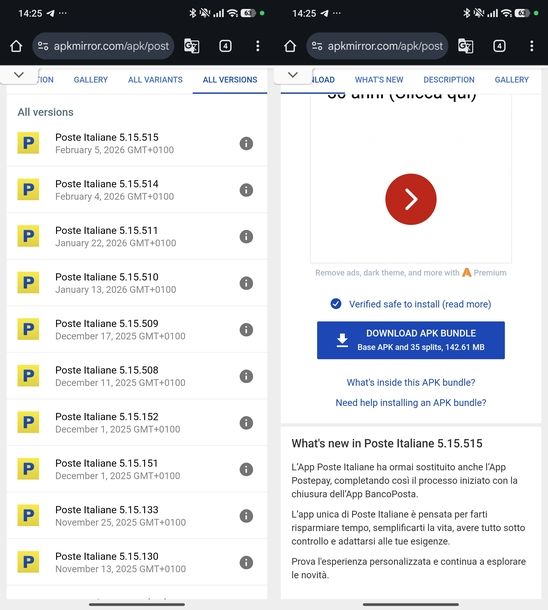
Task: Tap the red arrow ad button
Action: click(411, 199)
